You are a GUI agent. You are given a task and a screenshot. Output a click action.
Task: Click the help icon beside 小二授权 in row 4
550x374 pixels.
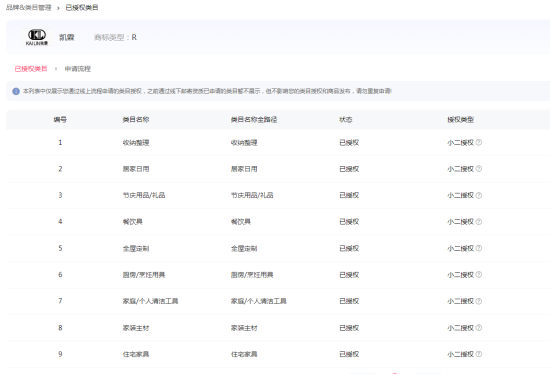478,222
